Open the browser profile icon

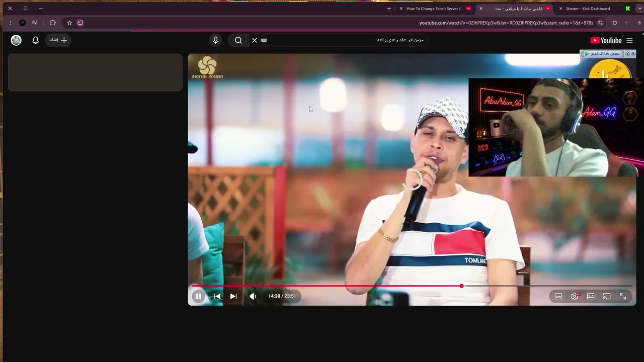click(23, 23)
